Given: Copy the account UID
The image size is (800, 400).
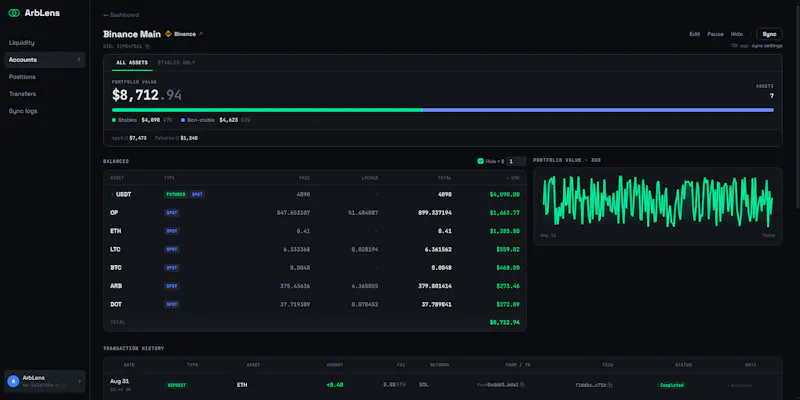Looking at the screenshot, I should tap(147, 46).
